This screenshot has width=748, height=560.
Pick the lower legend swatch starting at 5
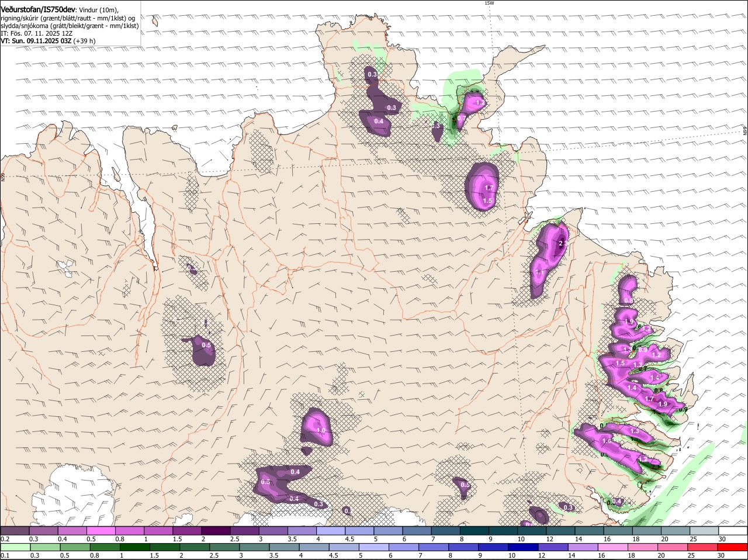(375, 547)
